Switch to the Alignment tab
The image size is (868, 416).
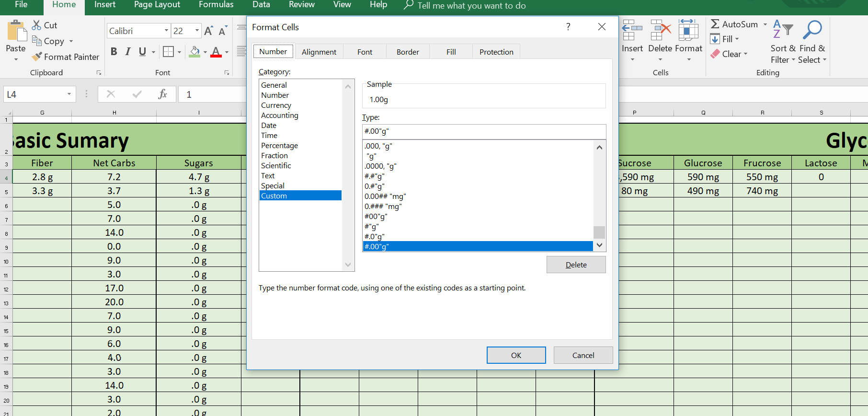pyautogui.click(x=319, y=52)
